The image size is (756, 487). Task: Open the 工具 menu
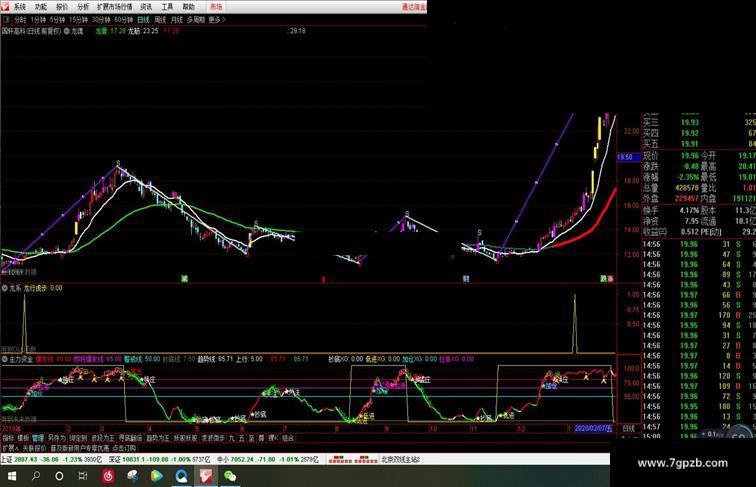pyautogui.click(x=167, y=7)
